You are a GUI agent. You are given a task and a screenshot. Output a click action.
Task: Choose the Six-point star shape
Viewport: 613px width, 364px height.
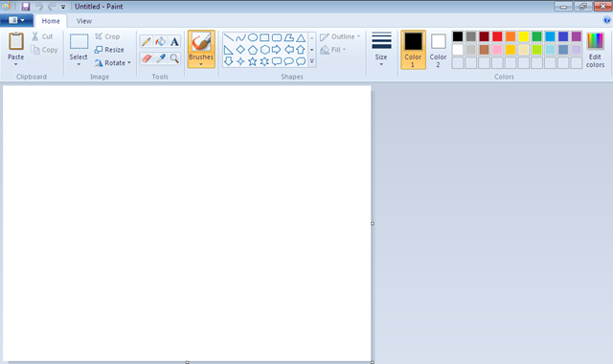click(264, 61)
